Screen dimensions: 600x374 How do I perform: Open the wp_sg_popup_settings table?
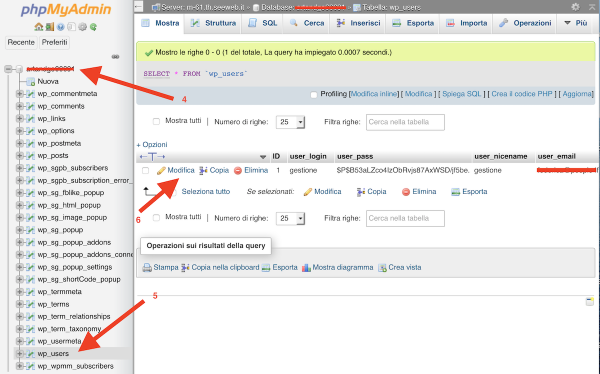click(x=75, y=267)
